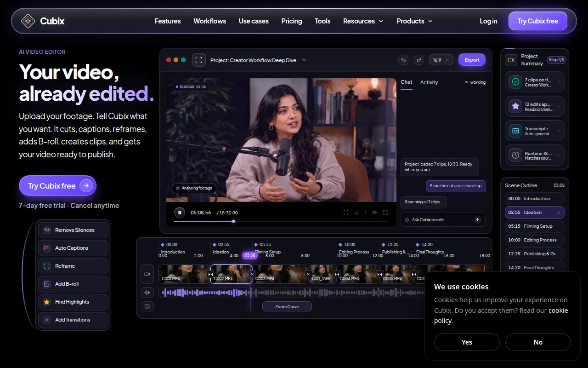The width and height of the screenshot is (588, 368).
Task: Open the Products dropdown menu
Action: click(x=415, y=21)
